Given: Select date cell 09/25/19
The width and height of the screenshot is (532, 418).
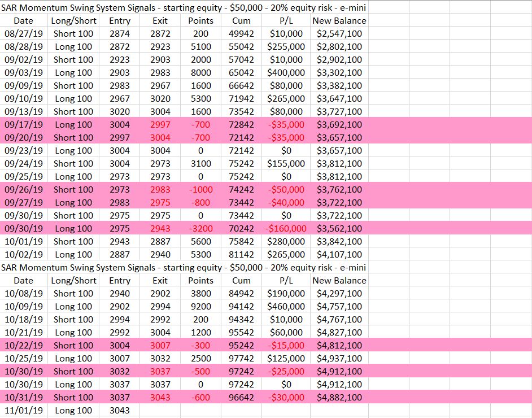Looking at the screenshot, I should pyautogui.click(x=24, y=177).
